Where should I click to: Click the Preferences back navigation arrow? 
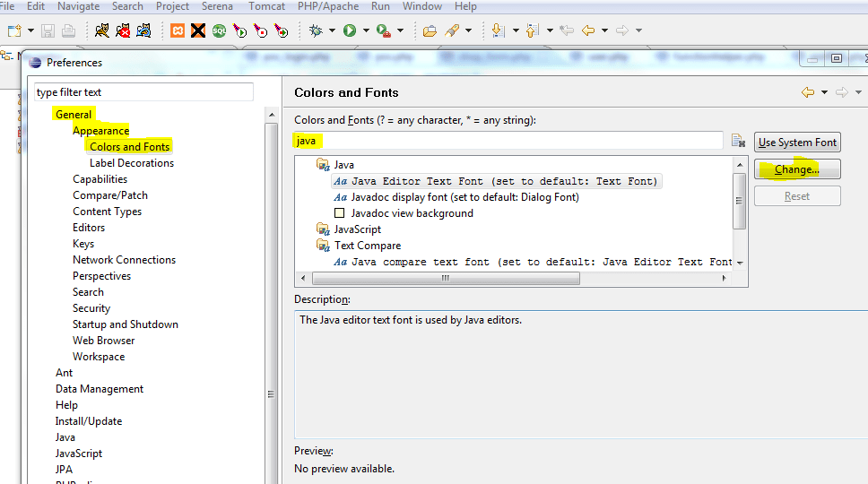point(808,92)
